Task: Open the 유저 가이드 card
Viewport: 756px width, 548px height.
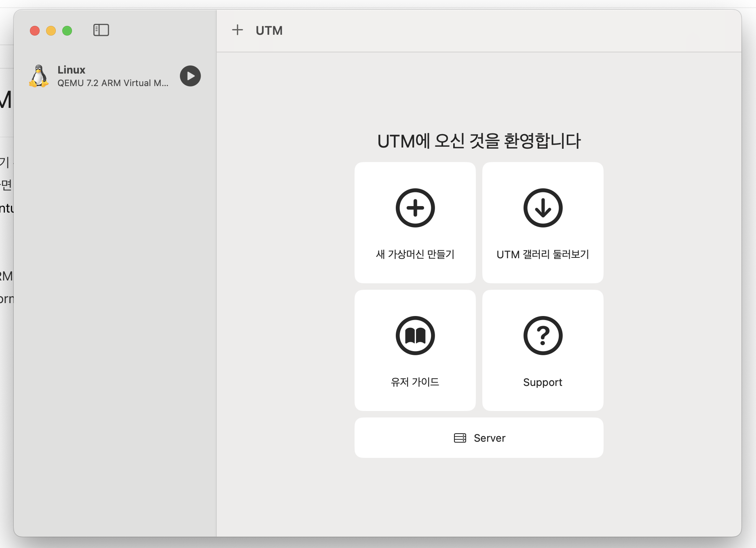Action: pyautogui.click(x=415, y=350)
